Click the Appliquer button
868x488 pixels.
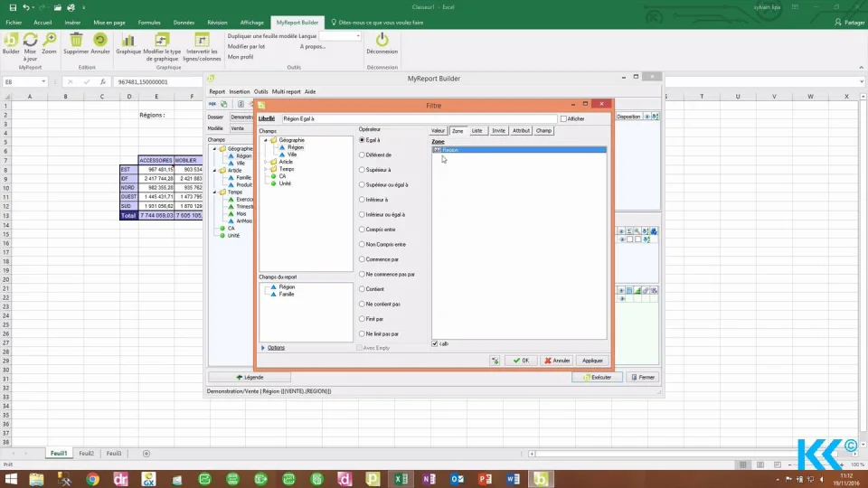click(x=592, y=361)
